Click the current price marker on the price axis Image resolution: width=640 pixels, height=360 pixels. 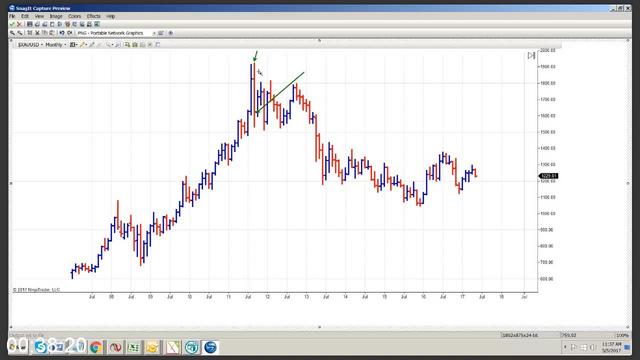[548, 176]
